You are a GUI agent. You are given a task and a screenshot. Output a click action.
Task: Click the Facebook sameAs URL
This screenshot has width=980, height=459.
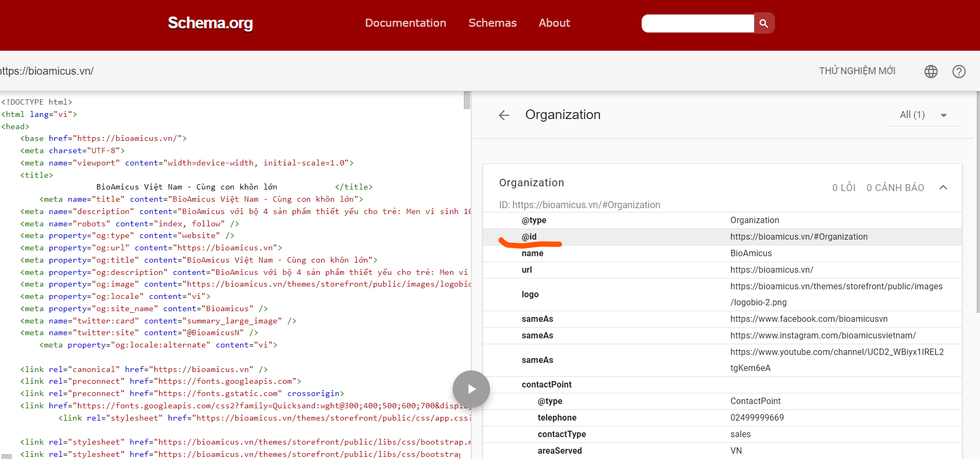[x=809, y=319]
